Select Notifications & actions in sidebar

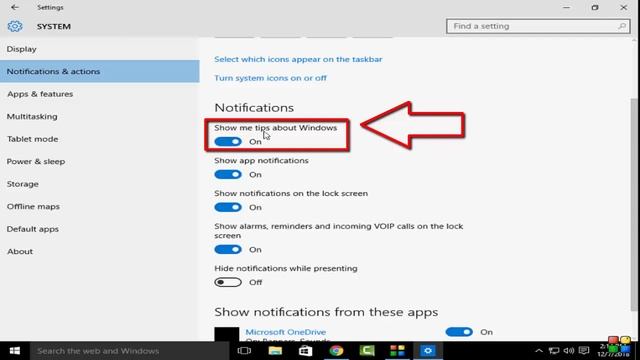pyautogui.click(x=100, y=71)
